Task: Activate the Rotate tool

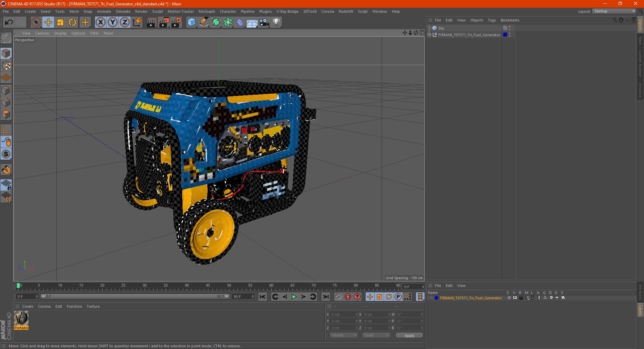Action: pos(72,22)
